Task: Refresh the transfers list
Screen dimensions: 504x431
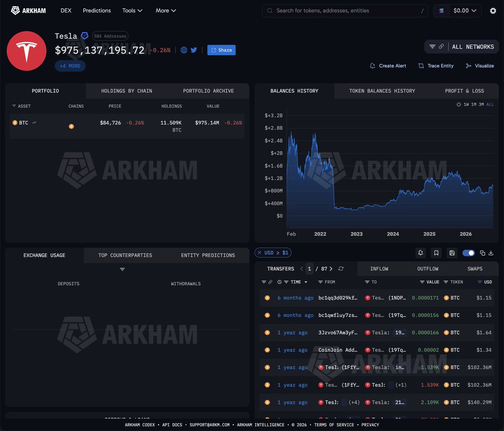Action: tap(341, 269)
